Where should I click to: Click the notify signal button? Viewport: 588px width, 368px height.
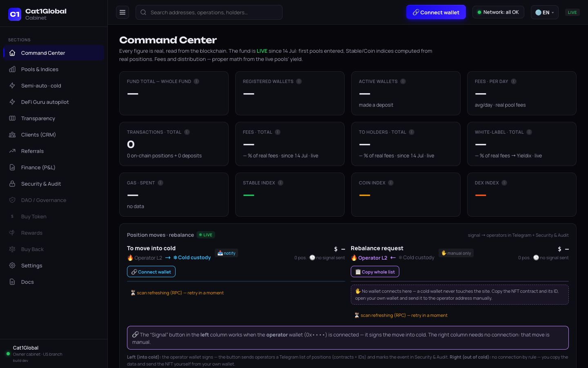click(x=226, y=253)
